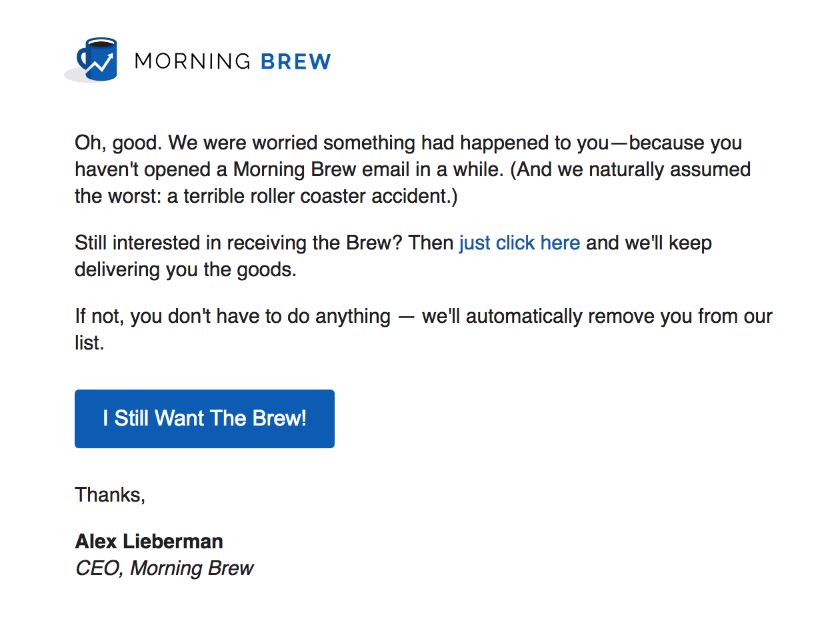Image resolution: width=840 pixels, height=623 pixels.
Task: Click the blue coffee mug logo icon
Action: 97,59
